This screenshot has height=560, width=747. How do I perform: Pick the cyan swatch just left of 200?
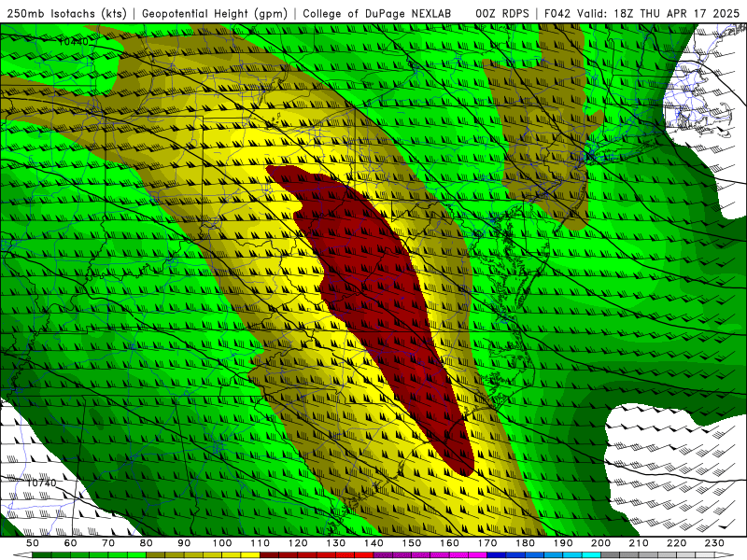591,555
